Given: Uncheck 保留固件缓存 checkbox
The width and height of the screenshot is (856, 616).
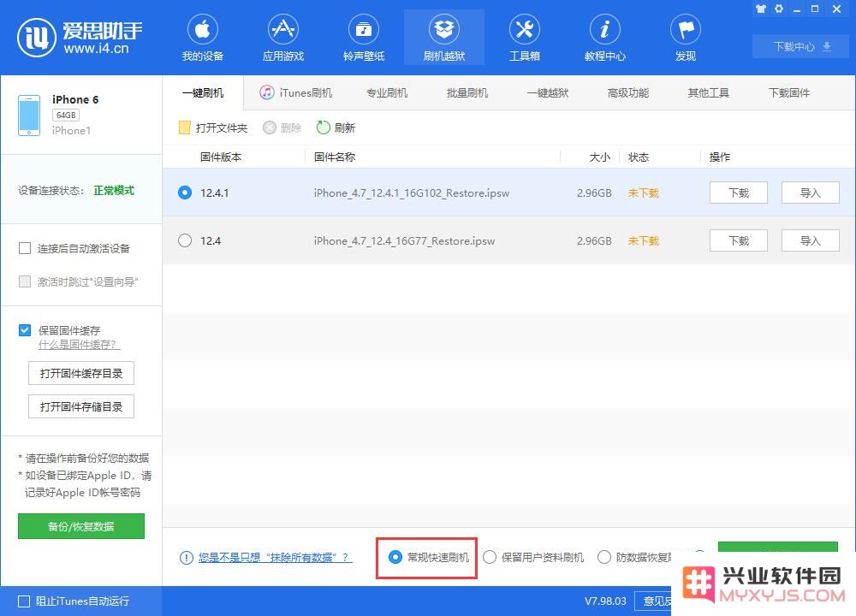Looking at the screenshot, I should (25, 330).
